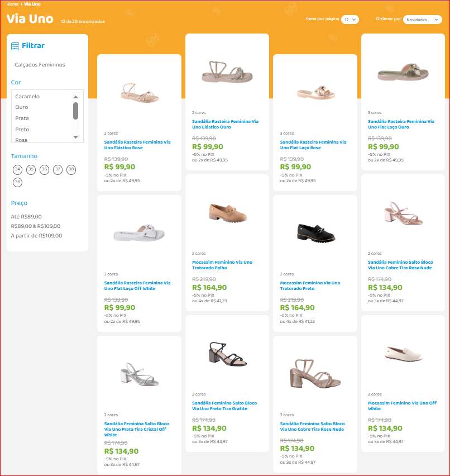Go to Home breadcrumb
Image resolution: width=450 pixels, height=476 pixels.
[x=12, y=4]
